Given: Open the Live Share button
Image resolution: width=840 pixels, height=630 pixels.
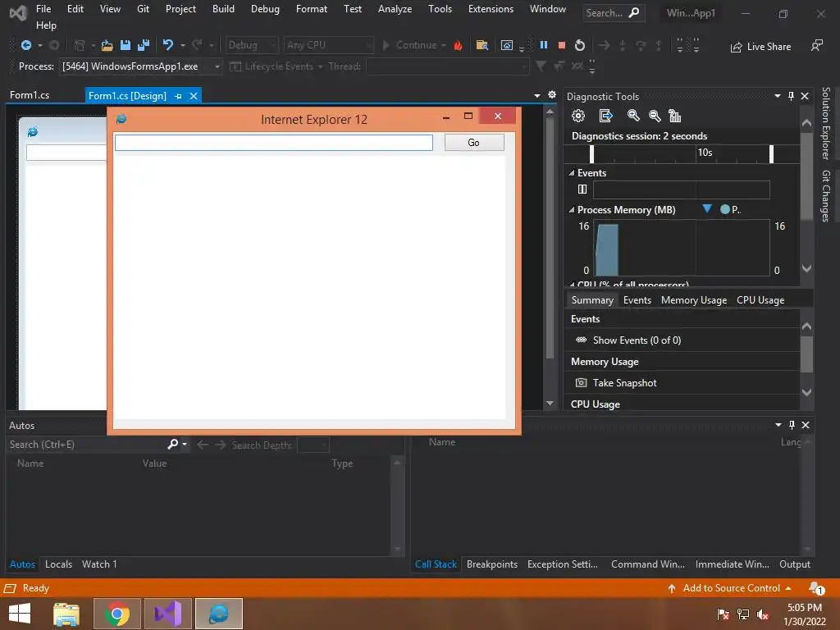Looking at the screenshot, I should coord(760,47).
